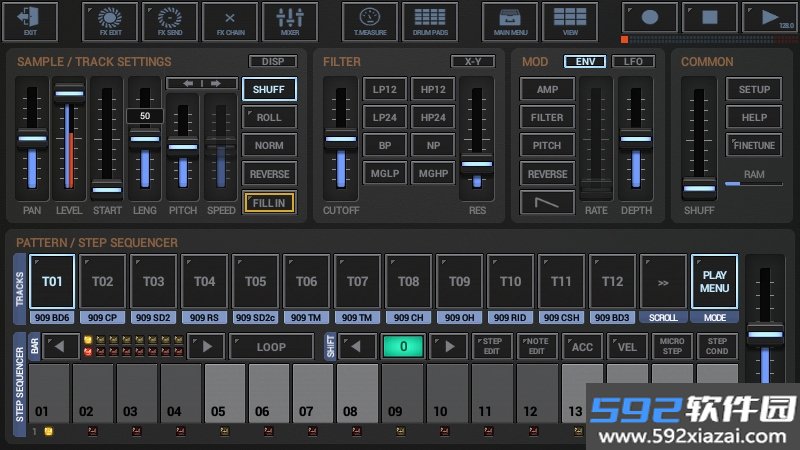Image resolution: width=800 pixels, height=450 pixels.
Task: Shift steps right with the arrow
Action: coord(448,347)
